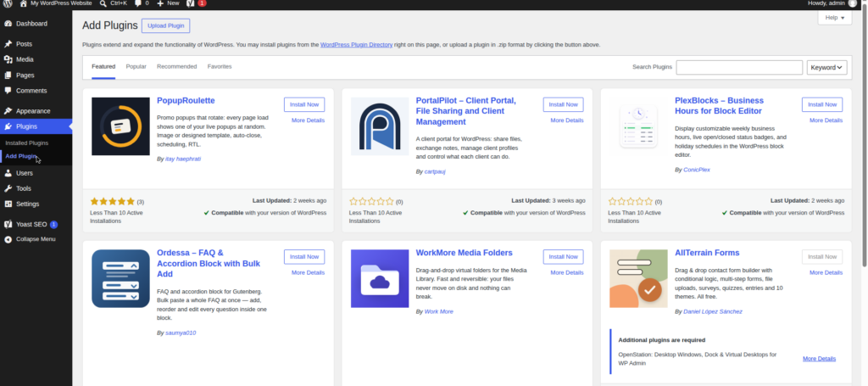Click the AllTerrain Forms plugin icon
Screen dimensions: 868x386
pyautogui.click(x=638, y=278)
